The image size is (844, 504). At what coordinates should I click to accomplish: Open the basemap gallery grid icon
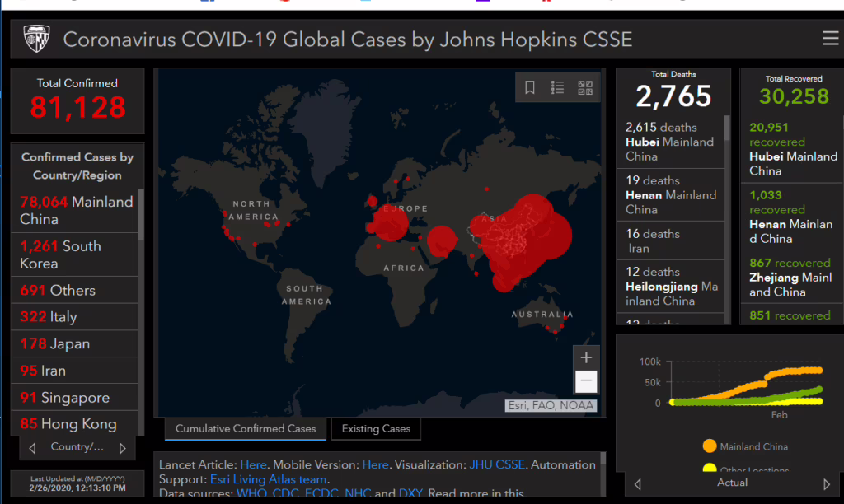coord(585,87)
